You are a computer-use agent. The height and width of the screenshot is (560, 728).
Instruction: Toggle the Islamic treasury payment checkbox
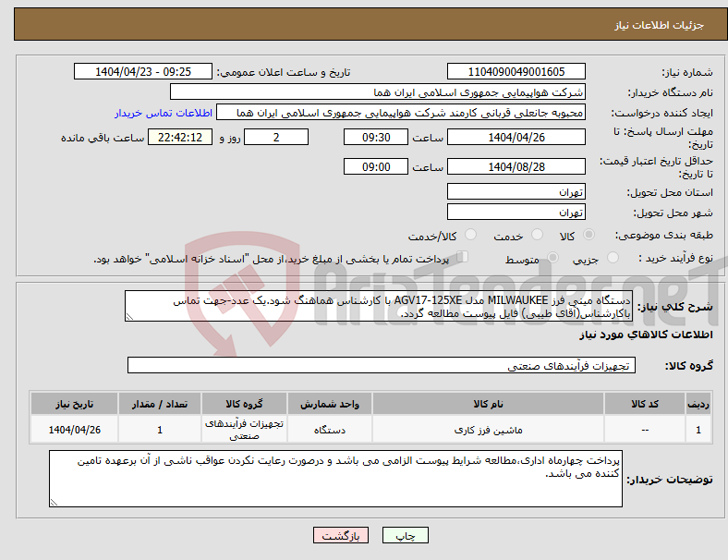(463, 257)
